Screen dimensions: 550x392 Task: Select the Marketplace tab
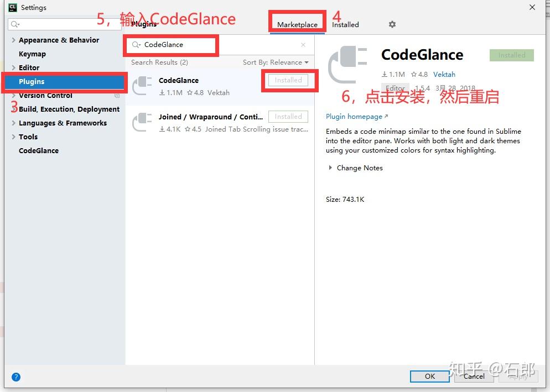click(297, 24)
